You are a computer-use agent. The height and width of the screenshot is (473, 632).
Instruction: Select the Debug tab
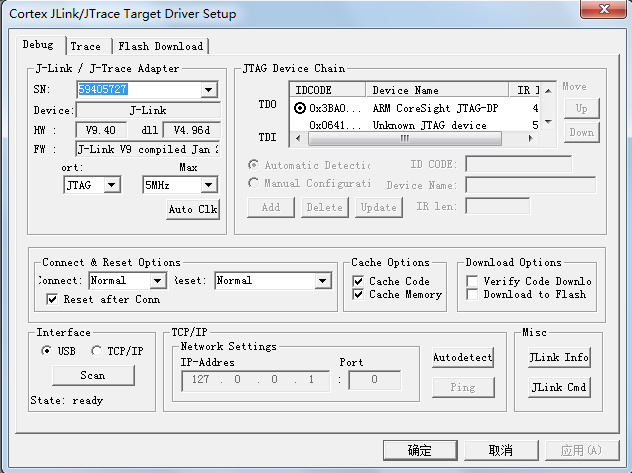[38, 44]
